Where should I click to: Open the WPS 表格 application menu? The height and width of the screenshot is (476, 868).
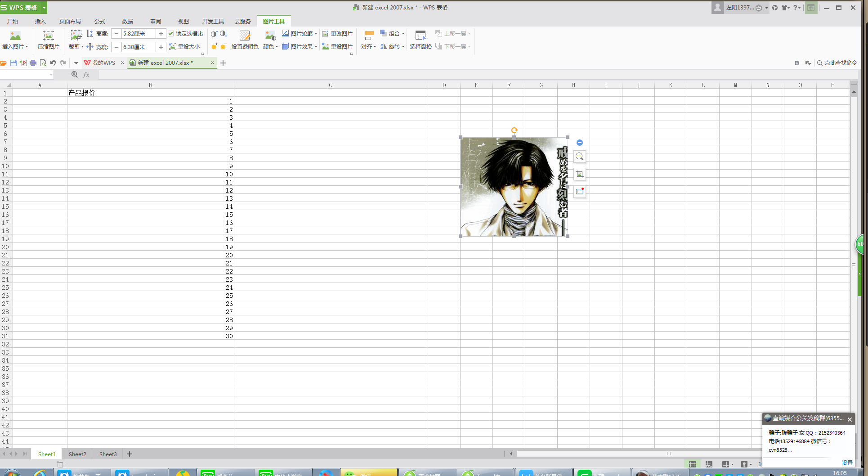(23, 8)
